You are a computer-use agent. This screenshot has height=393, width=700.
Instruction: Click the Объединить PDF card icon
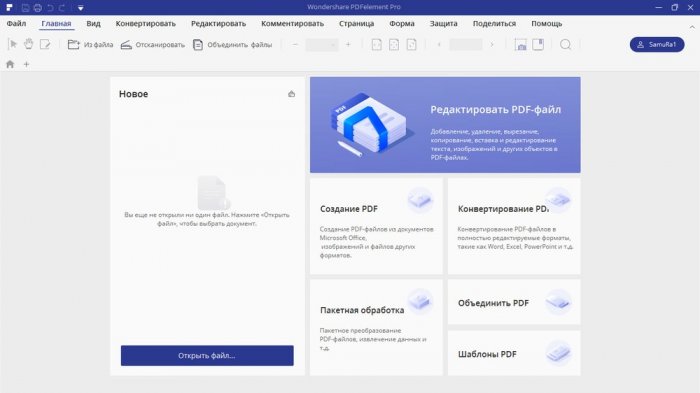point(558,302)
